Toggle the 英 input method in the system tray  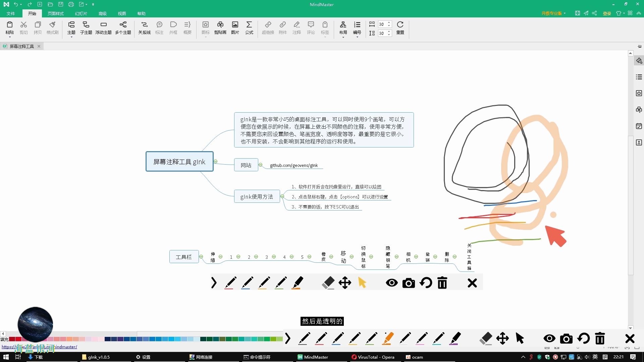tap(595, 357)
